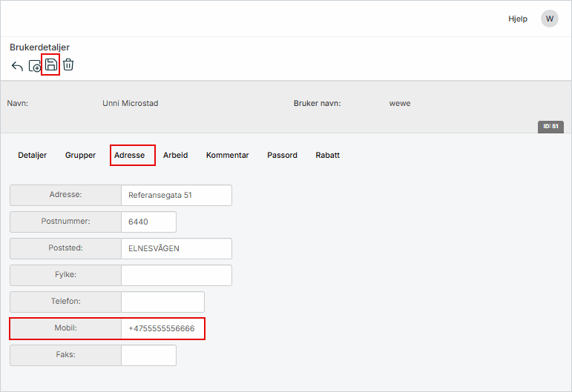The width and height of the screenshot is (572, 392).
Task: Open the Grupper tab
Action: [80, 156]
